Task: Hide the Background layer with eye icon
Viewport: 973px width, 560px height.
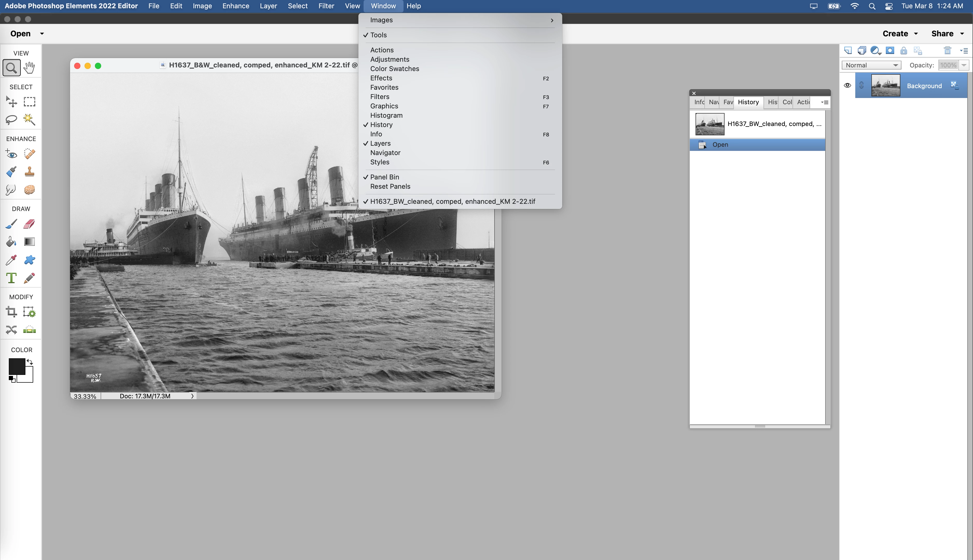Action: pyautogui.click(x=847, y=85)
